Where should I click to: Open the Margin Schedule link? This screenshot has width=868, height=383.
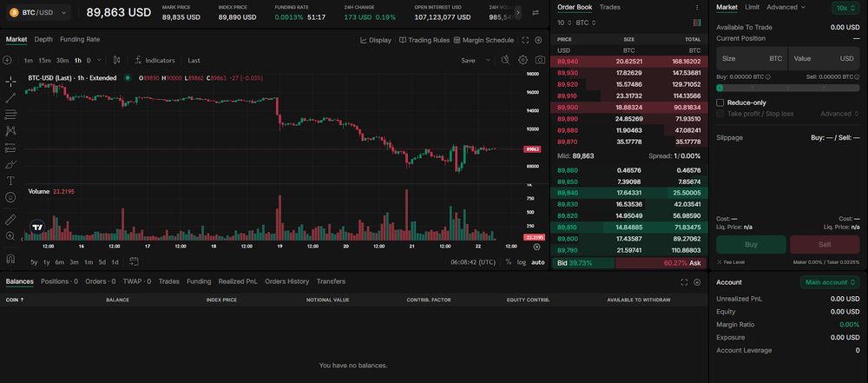point(483,40)
